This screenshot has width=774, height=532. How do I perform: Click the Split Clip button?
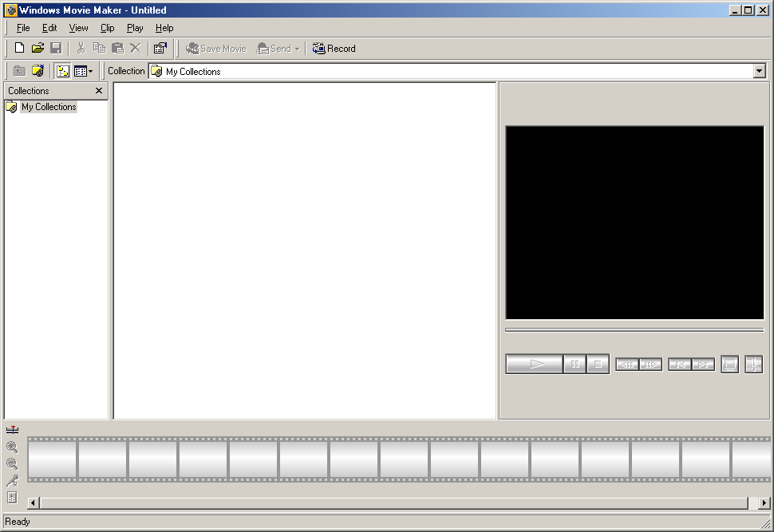point(753,365)
